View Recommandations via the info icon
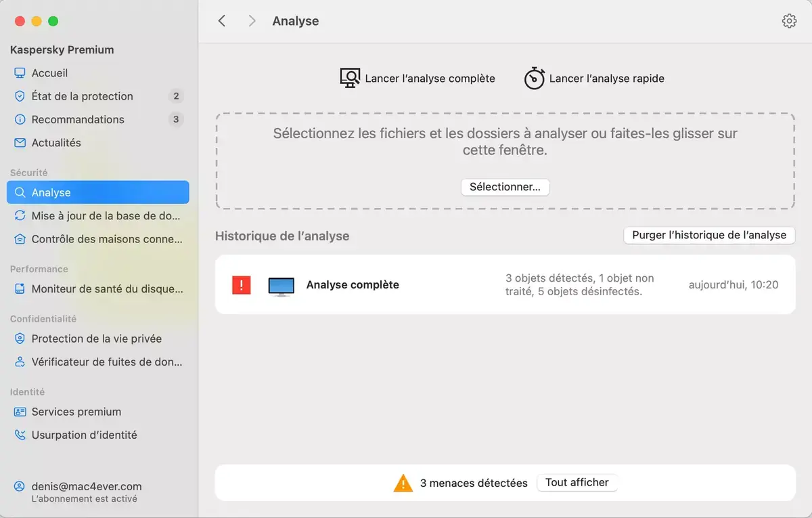Image resolution: width=812 pixels, height=518 pixels. pyautogui.click(x=20, y=119)
